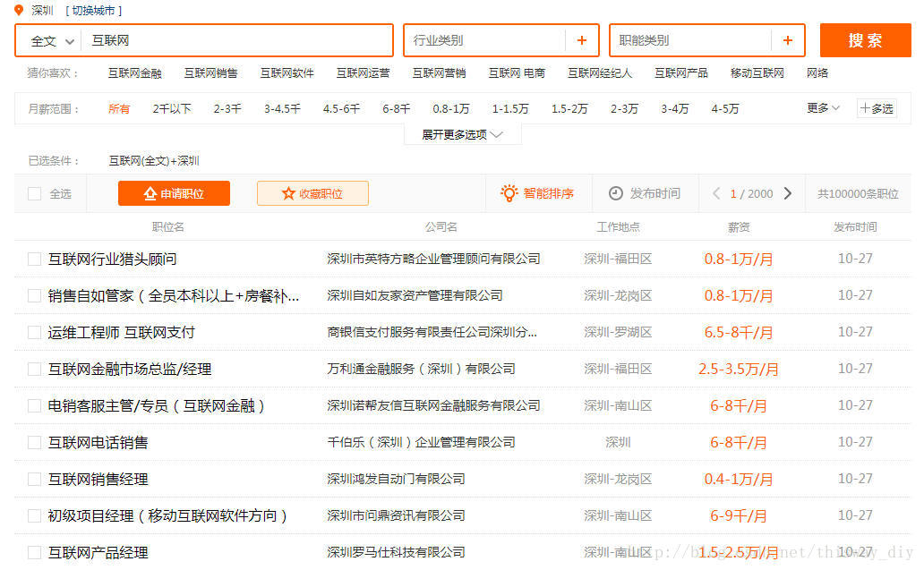Click the clock icon for 发布时间 sort
Screen dimensions: 924x570
(x=615, y=193)
